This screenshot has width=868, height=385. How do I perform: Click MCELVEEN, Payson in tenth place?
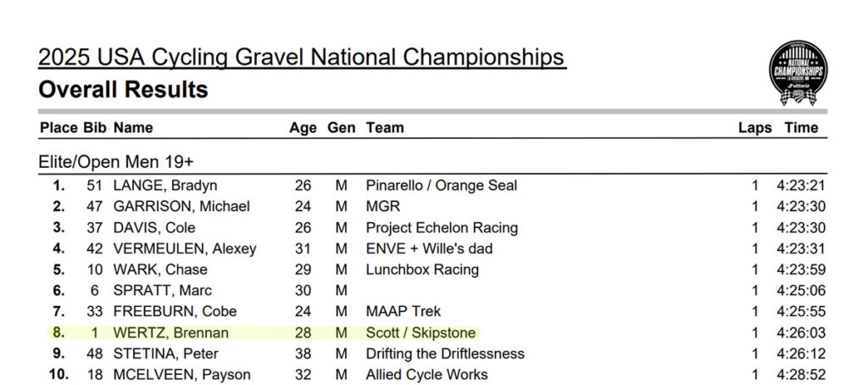pos(182,375)
